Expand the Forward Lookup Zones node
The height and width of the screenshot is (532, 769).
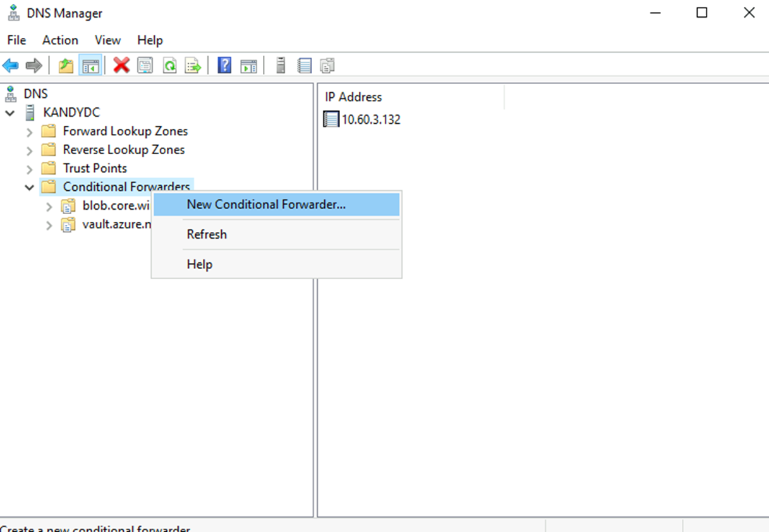[x=29, y=131]
